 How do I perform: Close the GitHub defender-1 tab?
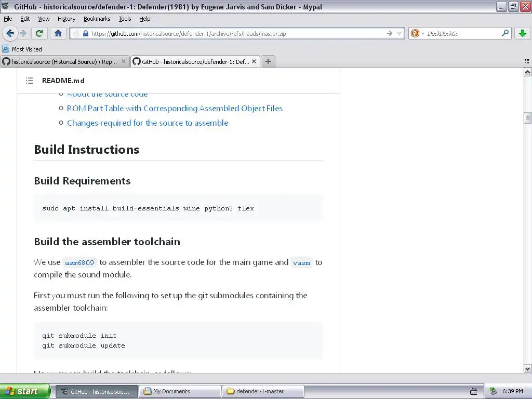pyautogui.click(x=254, y=61)
